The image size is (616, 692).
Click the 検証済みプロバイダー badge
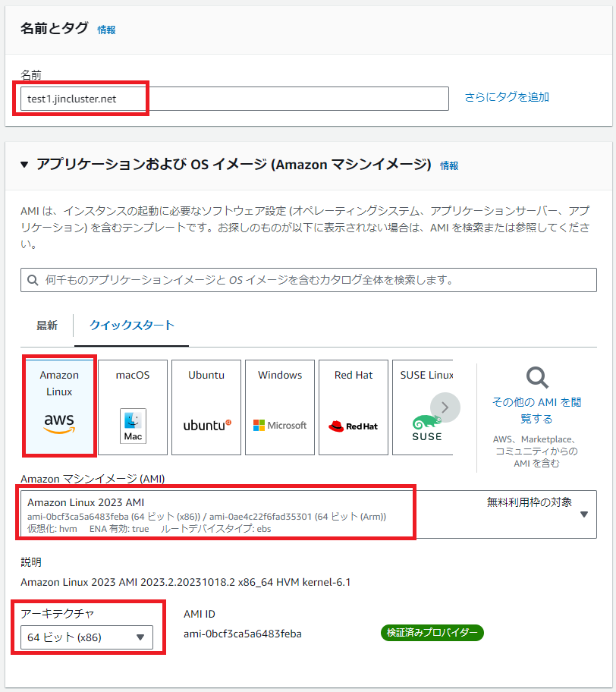coord(432,633)
